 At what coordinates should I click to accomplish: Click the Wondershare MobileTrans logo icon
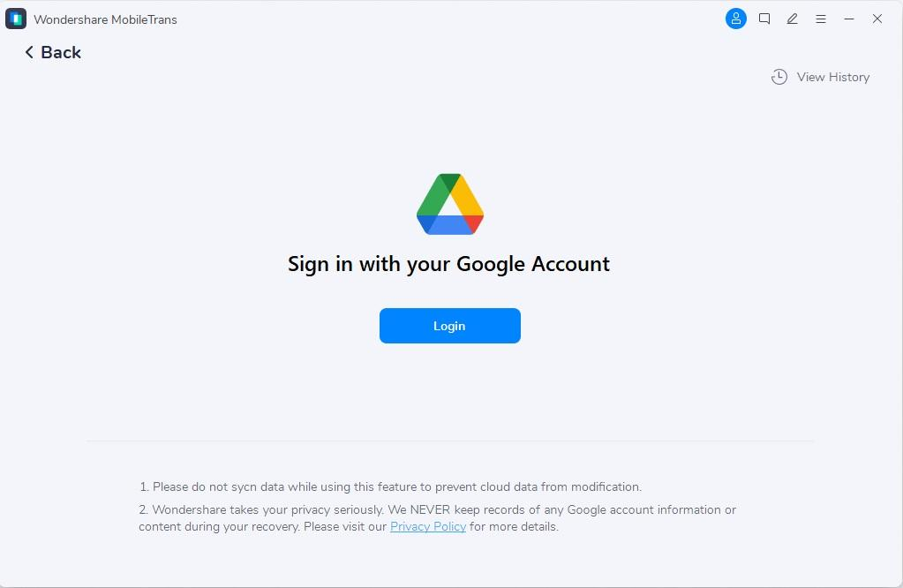click(15, 18)
